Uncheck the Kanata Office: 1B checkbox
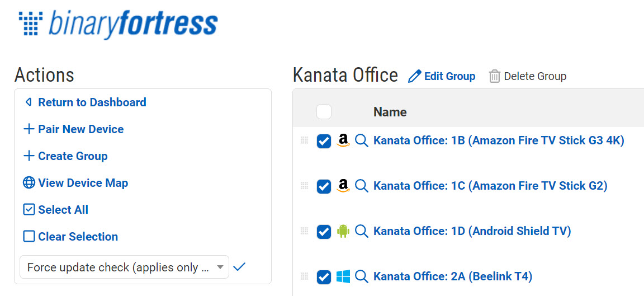 click(324, 141)
